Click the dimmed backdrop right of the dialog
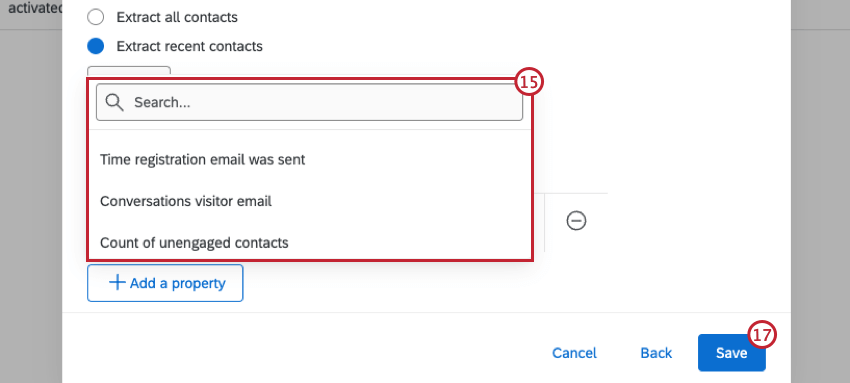Viewport: 850px width, 383px height. coord(820,206)
